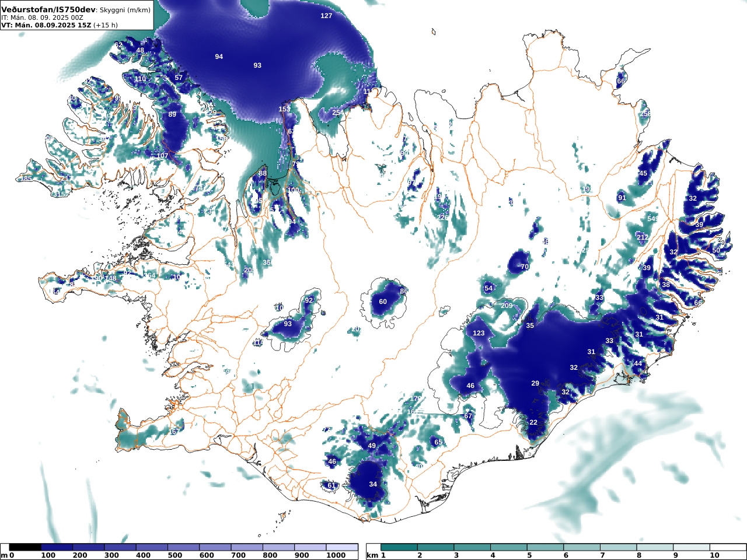
Task: Pick the legend swatch between 100 and 200 m
Action: click(57, 547)
